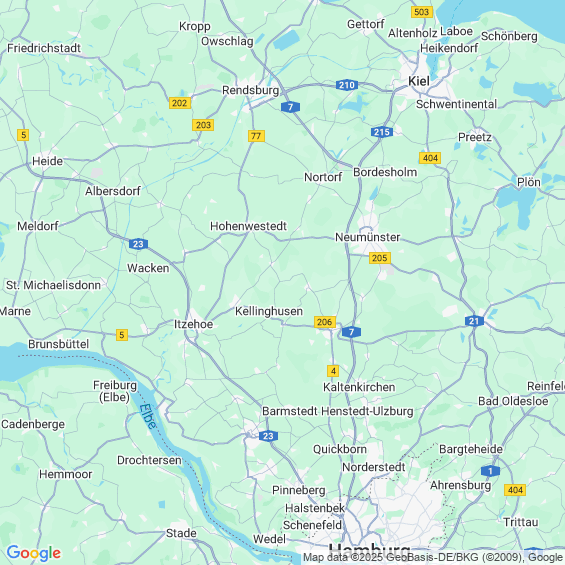Click the yellow 77 road shield
The width and height of the screenshot is (565, 565).
256,136
